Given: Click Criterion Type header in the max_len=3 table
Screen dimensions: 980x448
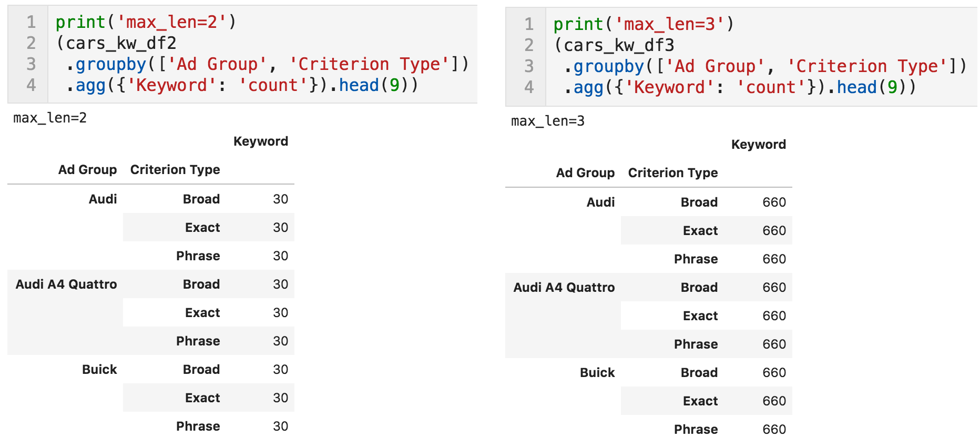Looking at the screenshot, I should coord(673,173).
